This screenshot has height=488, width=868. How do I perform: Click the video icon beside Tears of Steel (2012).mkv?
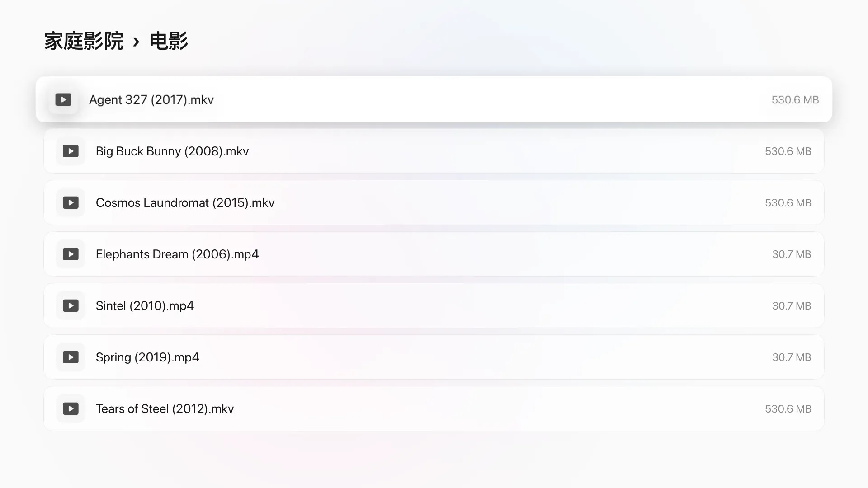[x=71, y=408]
